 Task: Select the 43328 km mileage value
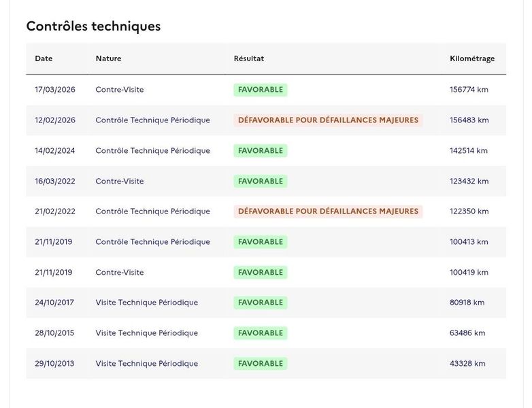[467, 364]
